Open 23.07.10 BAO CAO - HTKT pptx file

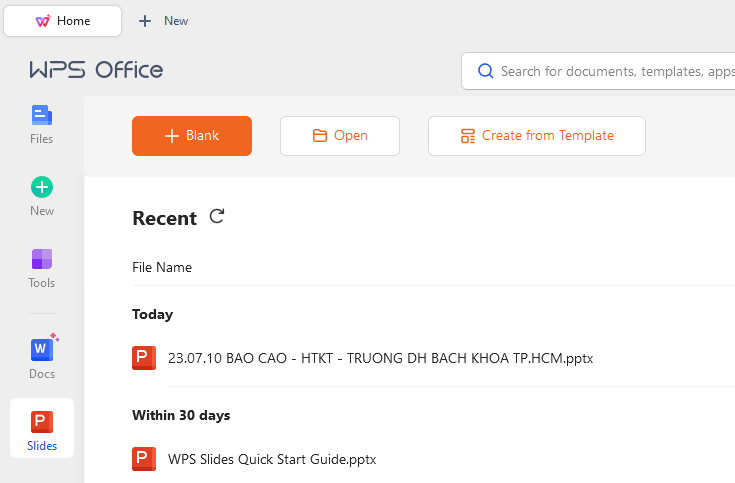tap(380, 358)
